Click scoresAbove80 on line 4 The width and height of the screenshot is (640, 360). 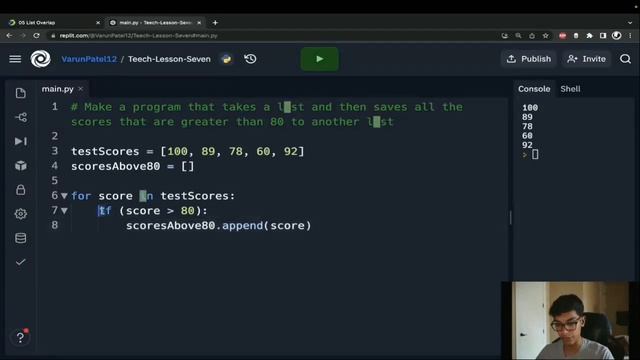click(116, 167)
